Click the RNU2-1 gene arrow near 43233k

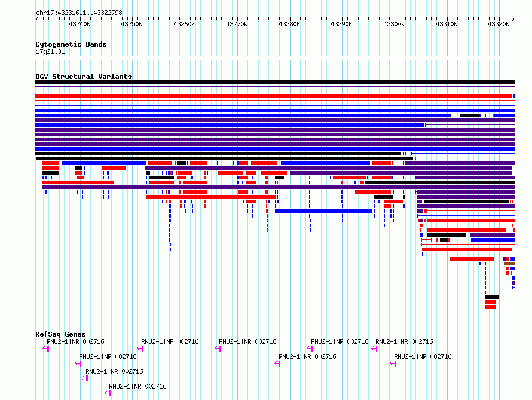coord(46,349)
